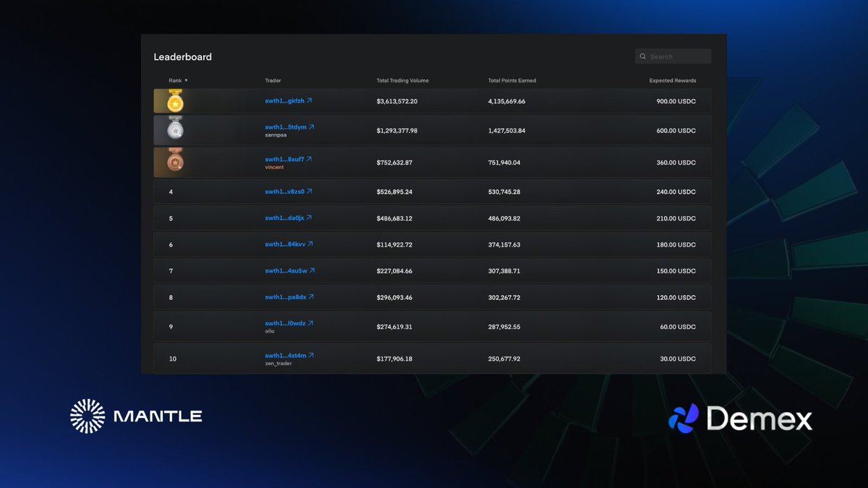Viewport: 868px width, 488px height.
Task: Click the Trader column header
Action: point(273,80)
